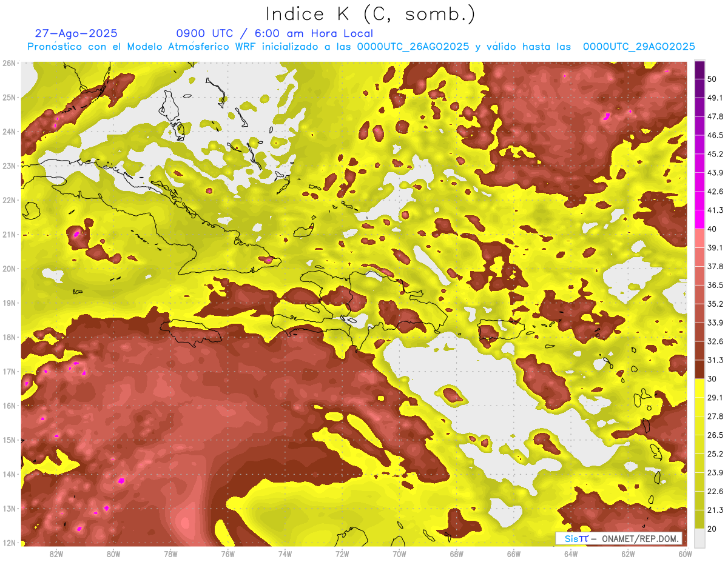Click legend value '41.3'

(x=715, y=210)
